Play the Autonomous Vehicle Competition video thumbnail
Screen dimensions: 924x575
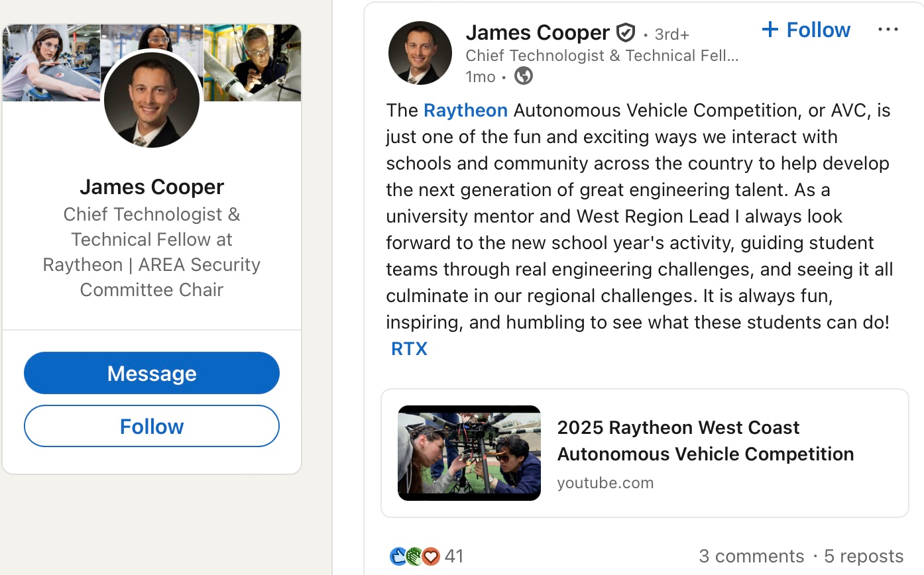[x=469, y=453]
